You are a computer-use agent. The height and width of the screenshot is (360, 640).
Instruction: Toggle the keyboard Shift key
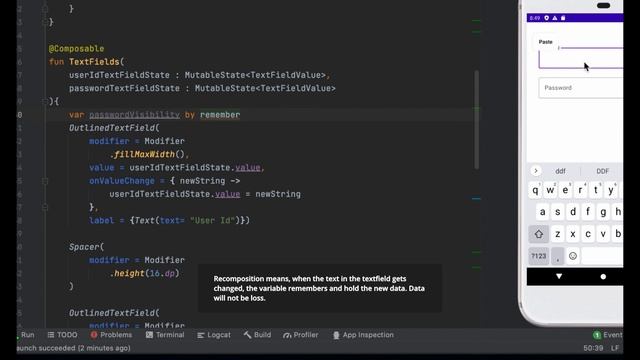click(539, 234)
